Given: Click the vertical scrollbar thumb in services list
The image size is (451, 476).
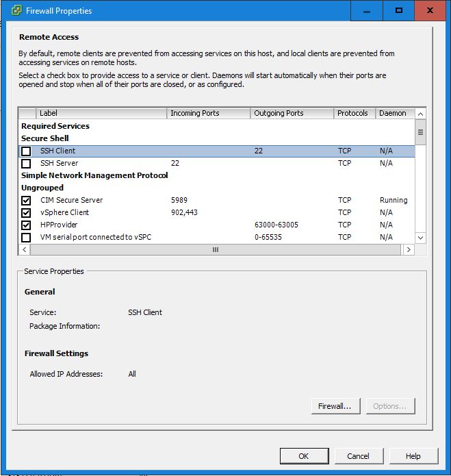Looking at the screenshot, I should click(420, 132).
